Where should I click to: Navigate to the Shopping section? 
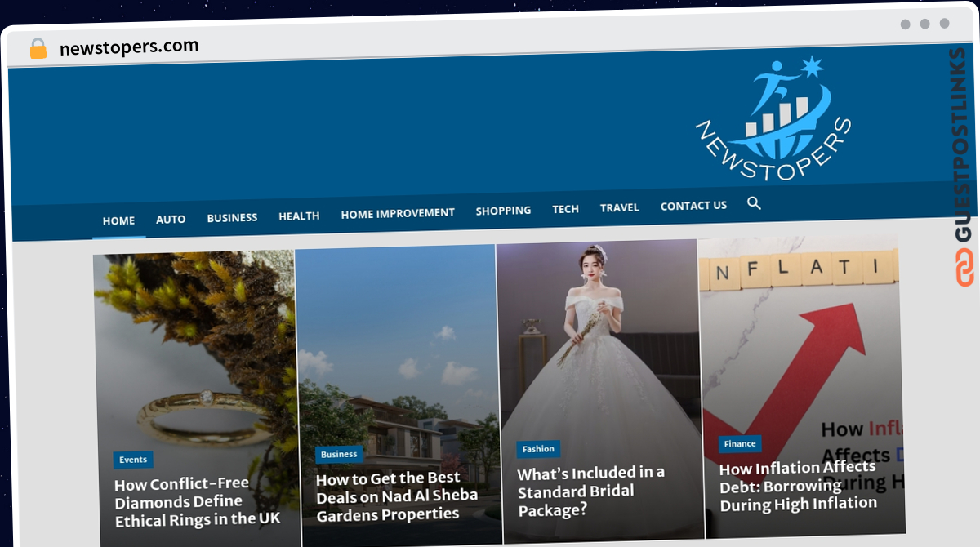[503, 211]
